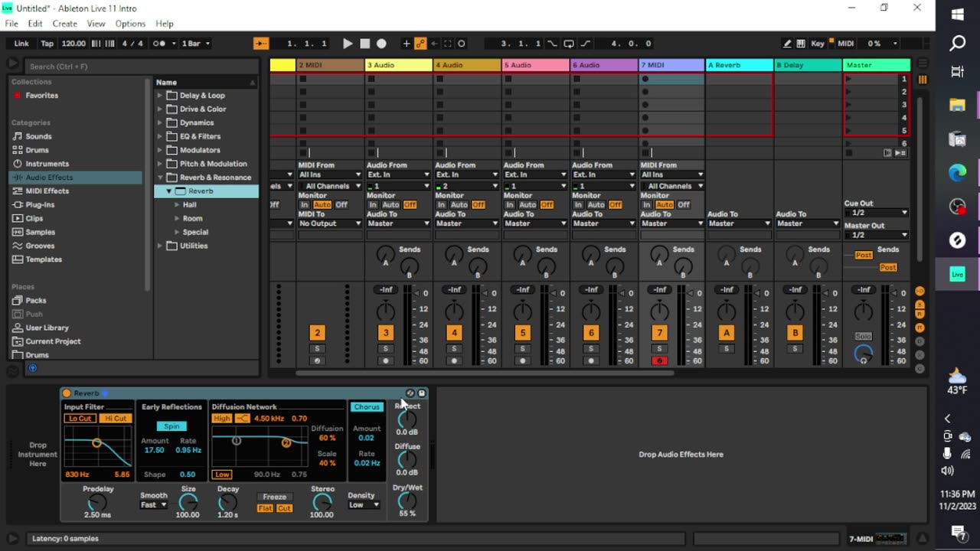Image resolution: width=980 pixels, height=551 pixels.
Task: Open the Reverb Density dropdown
Action: [364, 505]
